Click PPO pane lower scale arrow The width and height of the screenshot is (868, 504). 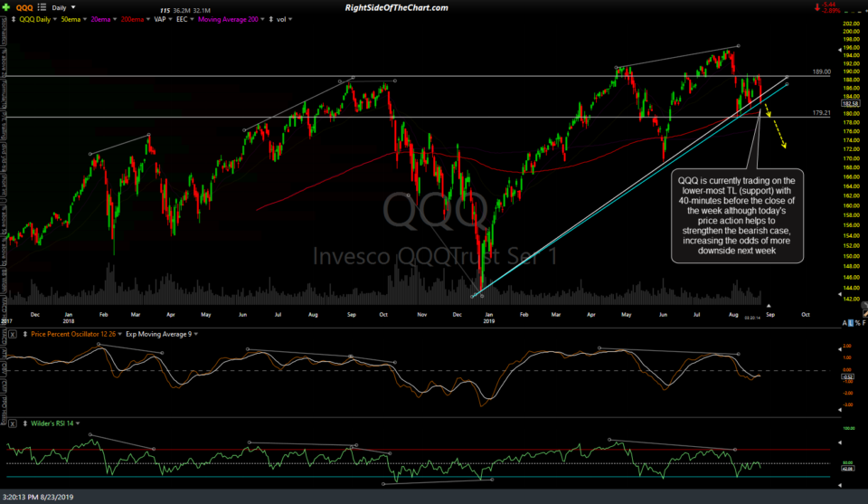(840, 411)
